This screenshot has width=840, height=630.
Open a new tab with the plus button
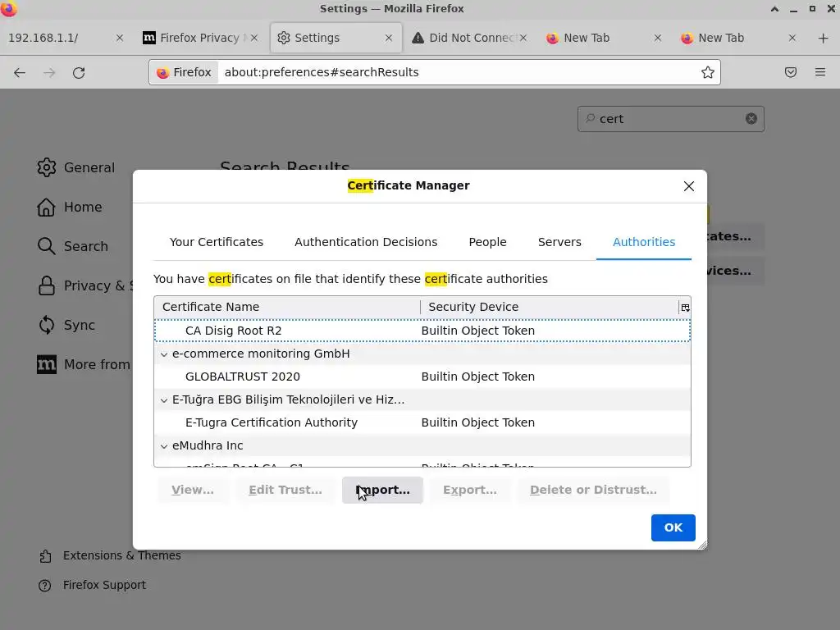[824, 38]
